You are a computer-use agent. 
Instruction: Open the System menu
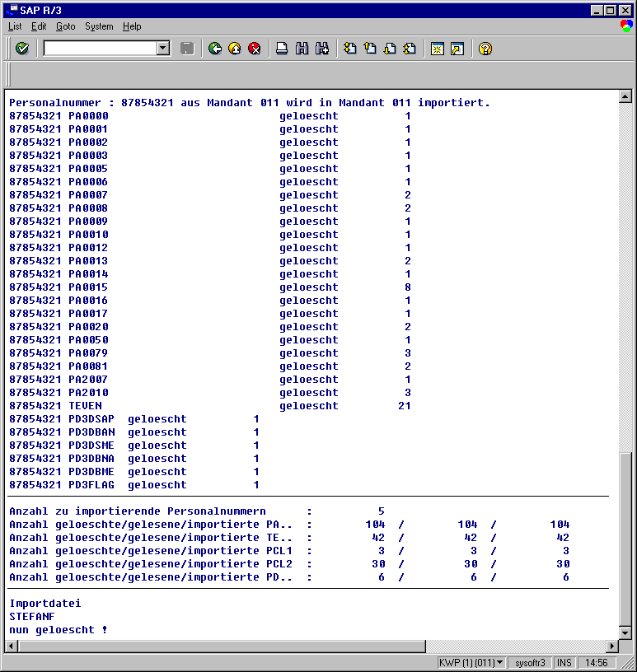click(99, 26)
